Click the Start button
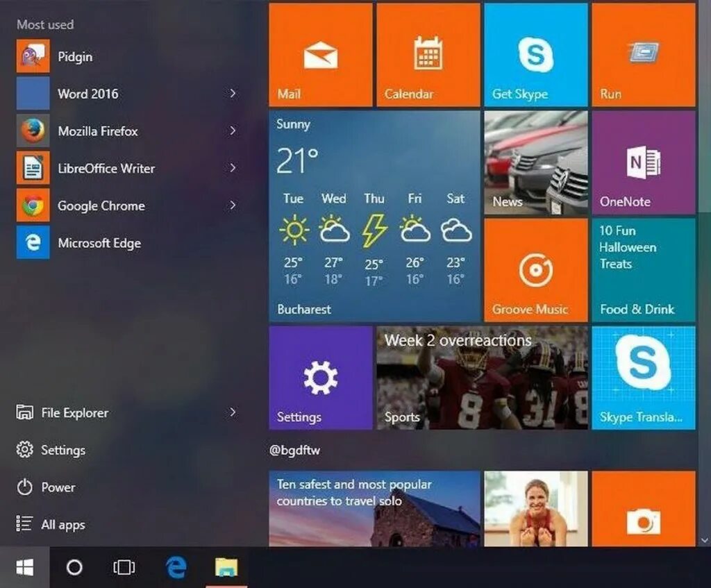 (24, 567)
